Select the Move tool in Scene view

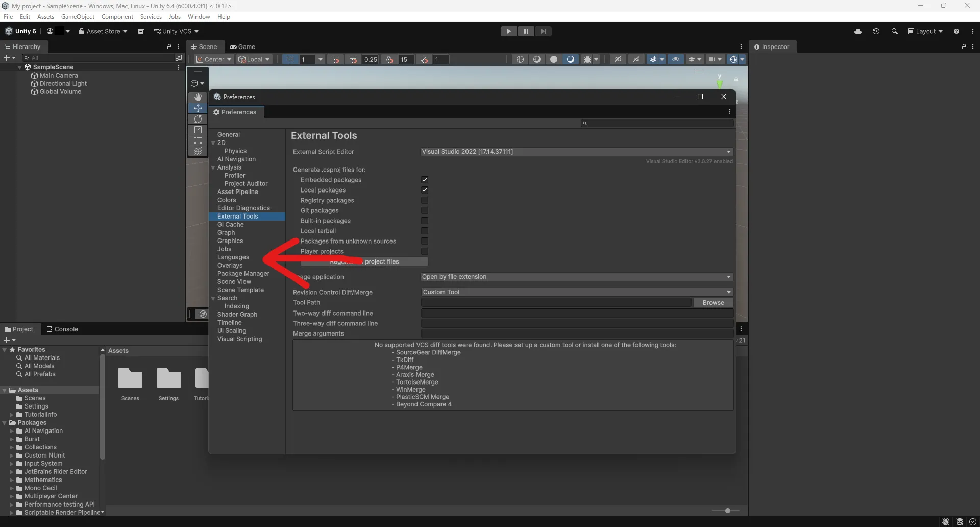[198, 108]
